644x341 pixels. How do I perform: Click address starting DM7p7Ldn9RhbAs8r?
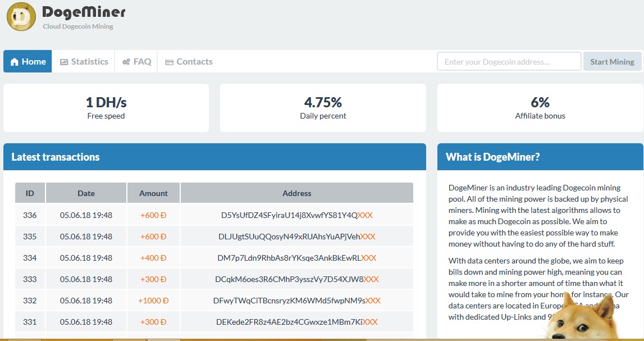pyautogui.click(x=296, y=258)
